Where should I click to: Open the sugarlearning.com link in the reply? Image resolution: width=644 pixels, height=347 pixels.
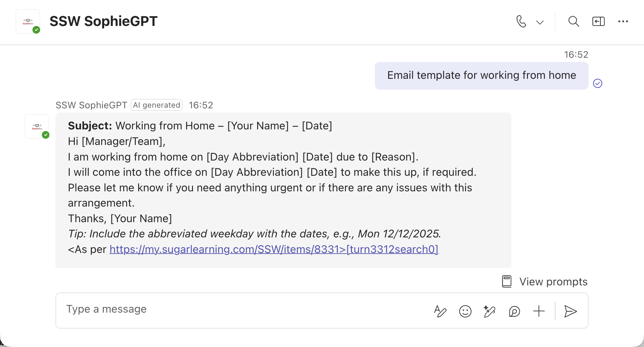point(274,249)
